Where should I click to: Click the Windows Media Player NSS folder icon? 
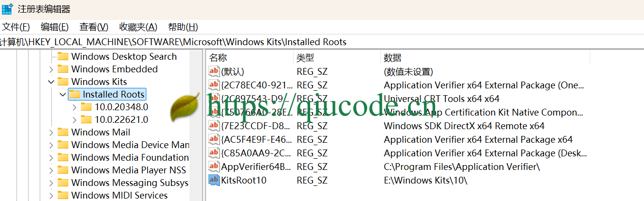tap(63, 170)
